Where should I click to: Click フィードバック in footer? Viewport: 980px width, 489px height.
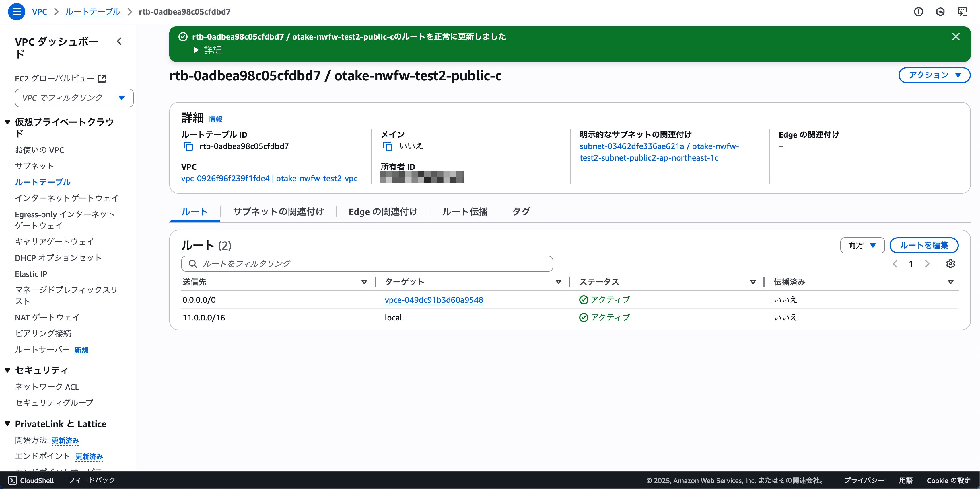point(92,480)
